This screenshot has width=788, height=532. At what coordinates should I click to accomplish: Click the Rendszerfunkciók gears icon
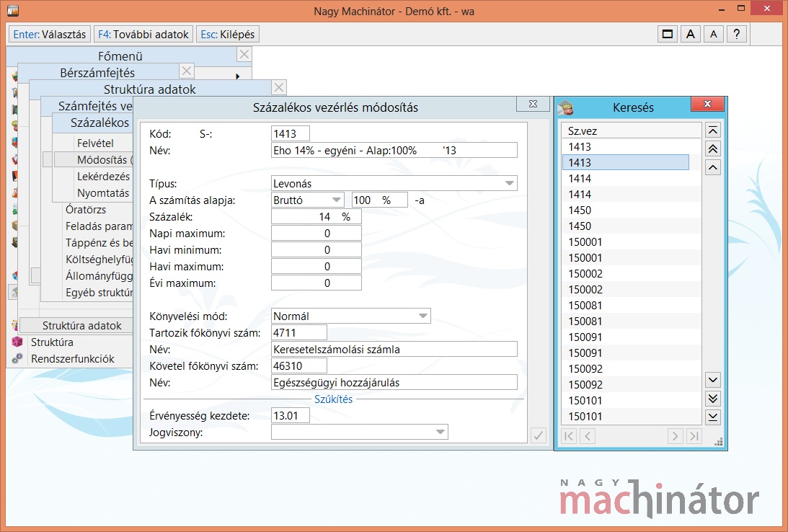pyautogui.click(x=17, y=358)
